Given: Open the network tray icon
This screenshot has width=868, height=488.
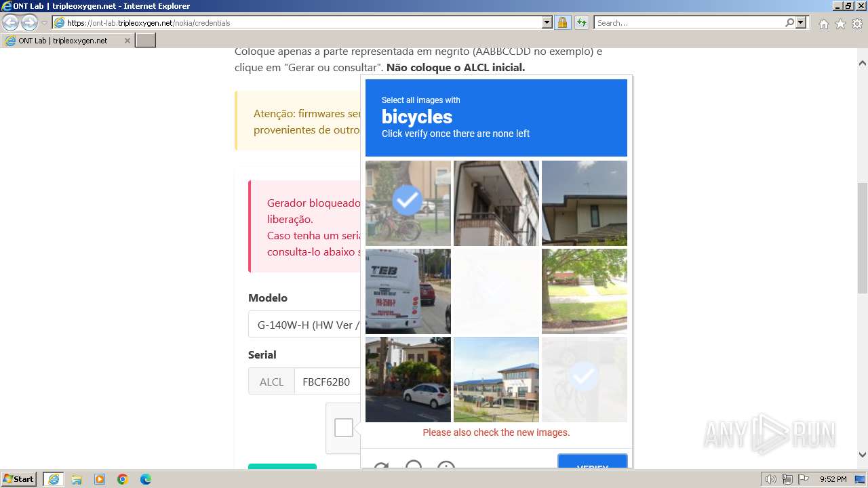Looking at the screenshot, I should 787,479.
